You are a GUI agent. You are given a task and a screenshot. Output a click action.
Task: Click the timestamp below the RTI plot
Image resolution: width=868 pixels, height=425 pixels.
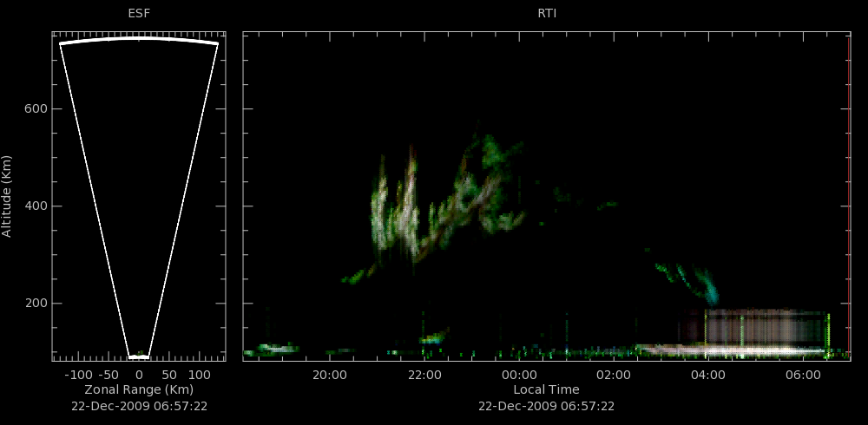click(x=546, y=406)
